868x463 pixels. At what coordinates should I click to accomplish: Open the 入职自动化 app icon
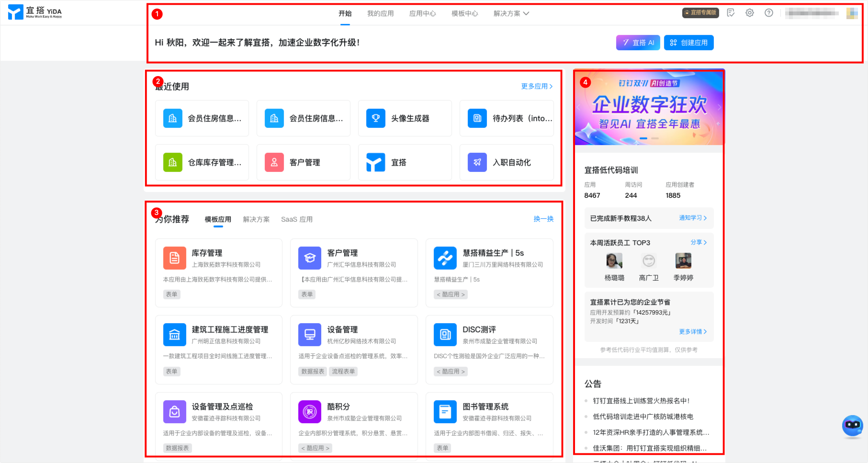click(477, 162)
